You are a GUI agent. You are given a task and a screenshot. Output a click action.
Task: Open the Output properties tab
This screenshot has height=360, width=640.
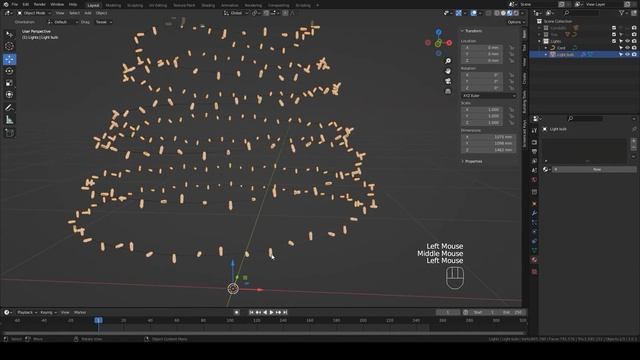point(534,151)
